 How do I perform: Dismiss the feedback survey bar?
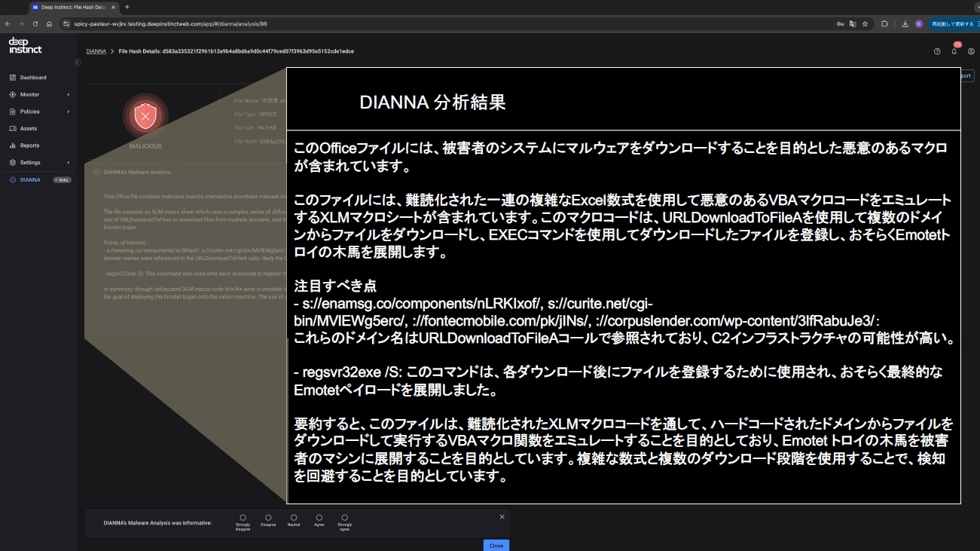pyautogui.click(x=502, y=516)
